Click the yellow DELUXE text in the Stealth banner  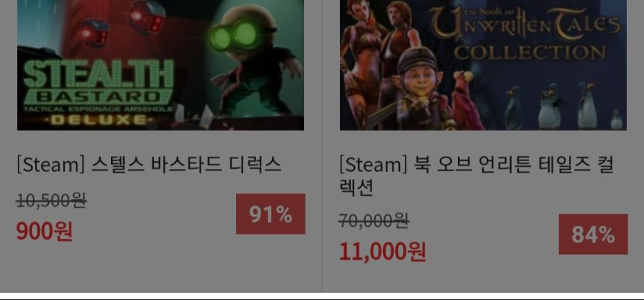99,120
